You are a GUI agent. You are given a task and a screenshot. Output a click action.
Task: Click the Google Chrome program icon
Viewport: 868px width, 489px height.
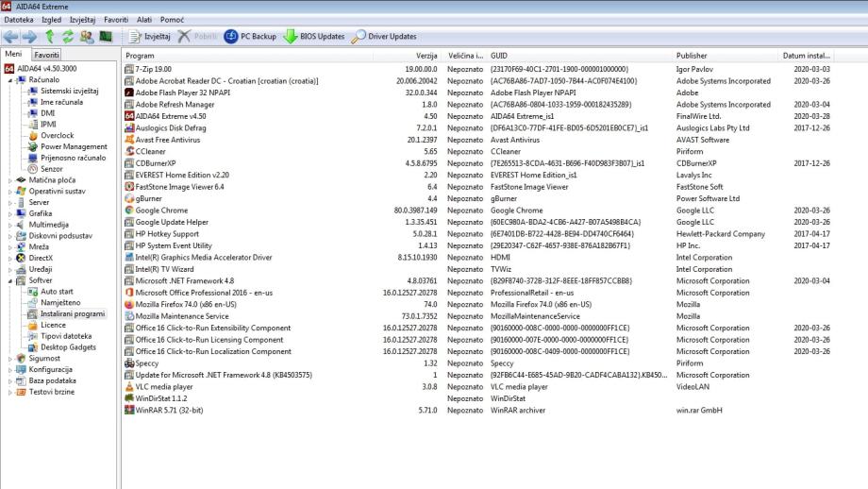[x=129, y=211]
